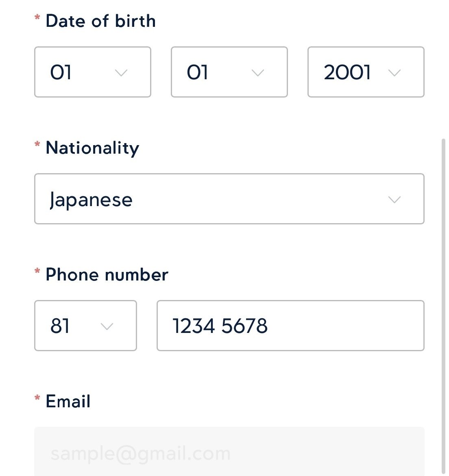Open the middle date of birth dropdown showing 01
The image size is (449, 476).
click(229, 72)
